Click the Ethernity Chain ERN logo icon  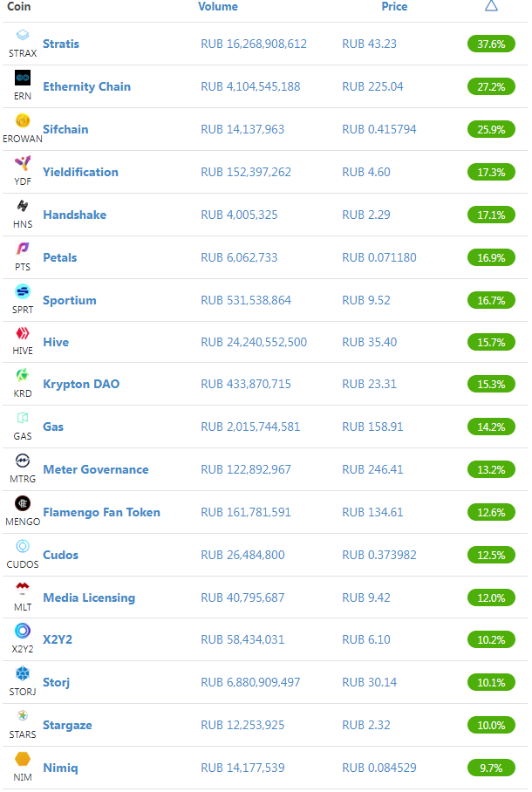click(x=23, y=78)
